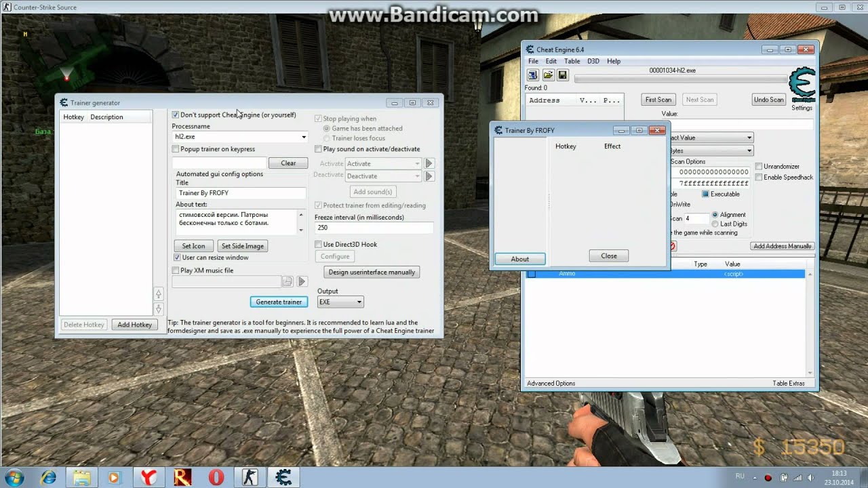
Task: Play the Activate sound preview
Action: point(429,163)
